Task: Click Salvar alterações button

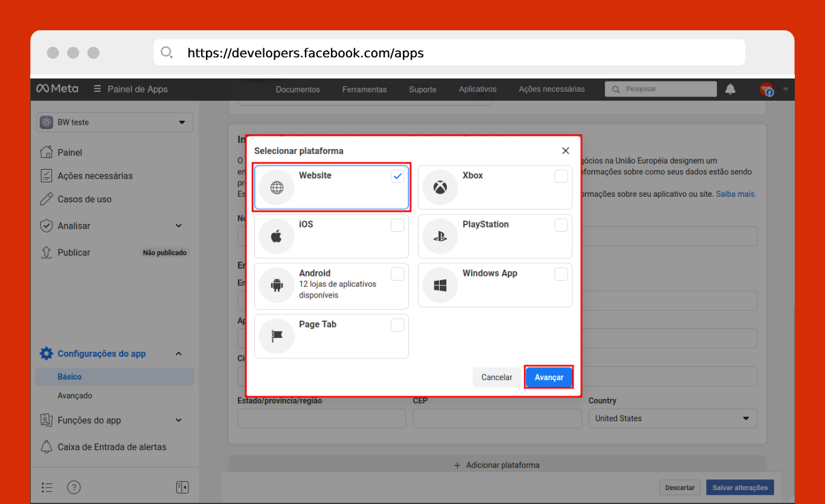Action: (740, 488)
